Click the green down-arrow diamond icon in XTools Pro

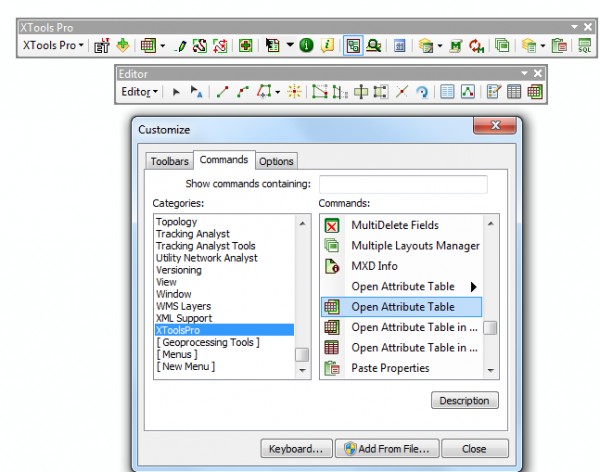[x=123, y=45]
